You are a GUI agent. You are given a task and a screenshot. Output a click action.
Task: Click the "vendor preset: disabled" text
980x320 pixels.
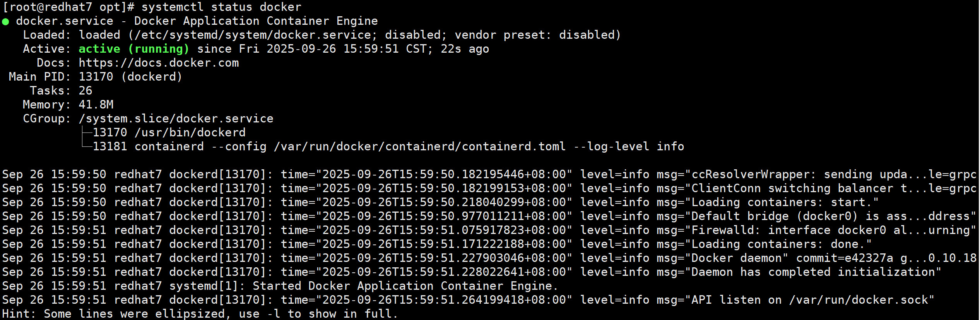tap(537, 35)
